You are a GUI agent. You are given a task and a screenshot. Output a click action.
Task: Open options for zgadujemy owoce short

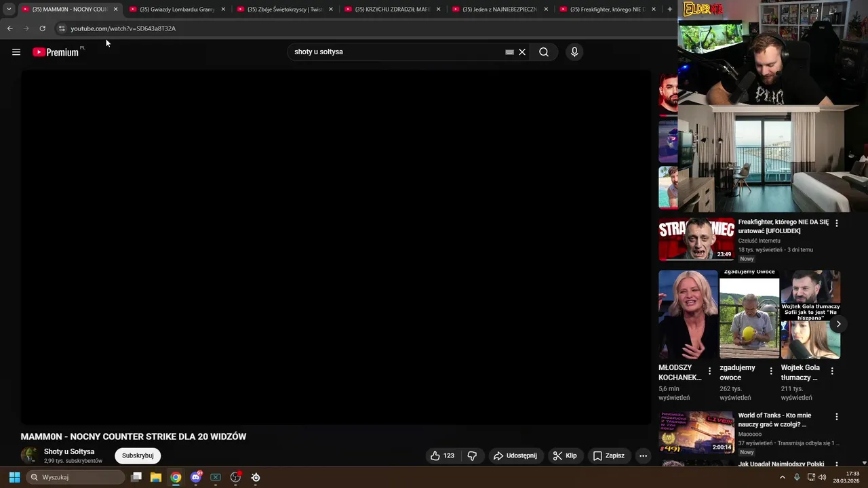point(771,371)
